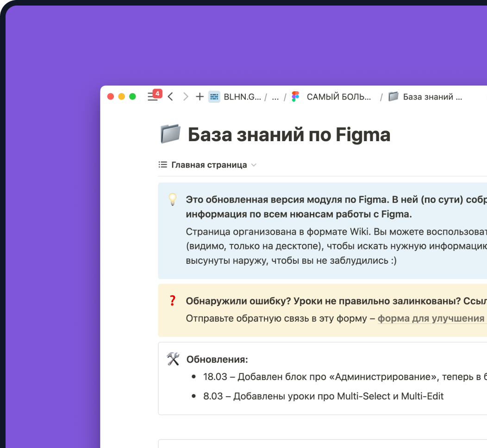Click the light bulb callout icon
The image size is (487, 448).
pos(173,199)
